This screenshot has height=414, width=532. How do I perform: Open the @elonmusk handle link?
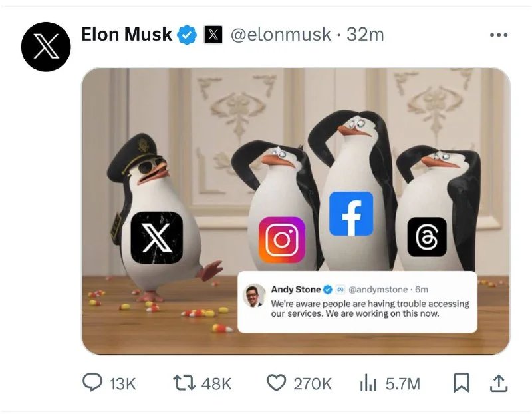[x=281, y=35]
